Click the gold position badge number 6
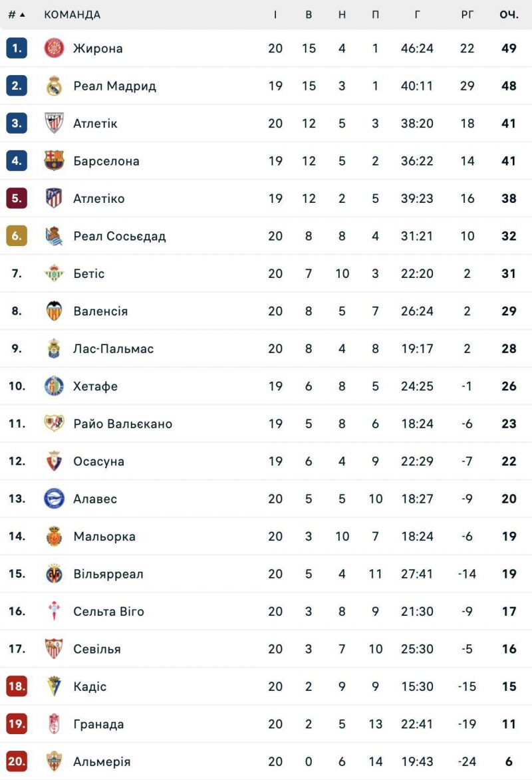The image size is (532, 780). pos(17,236)
